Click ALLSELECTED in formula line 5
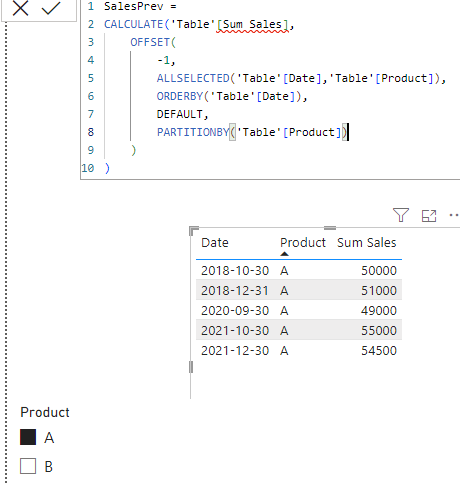 click(x=193, y=78)
